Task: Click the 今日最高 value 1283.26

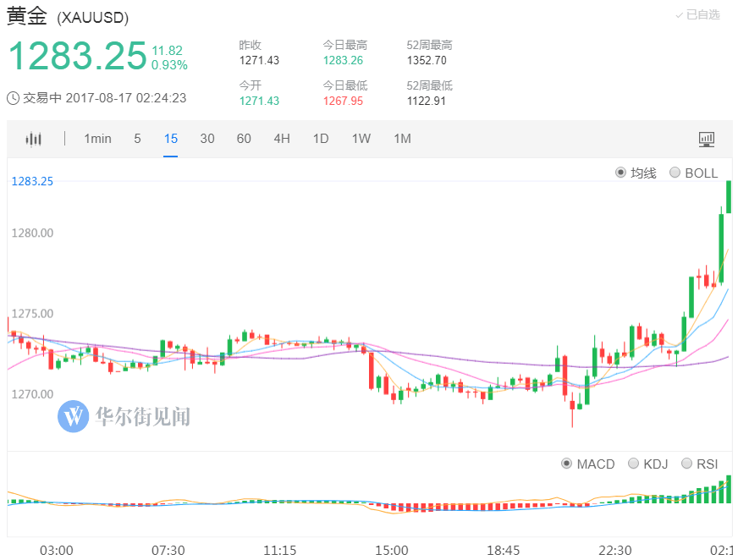Action: point(343,60)
